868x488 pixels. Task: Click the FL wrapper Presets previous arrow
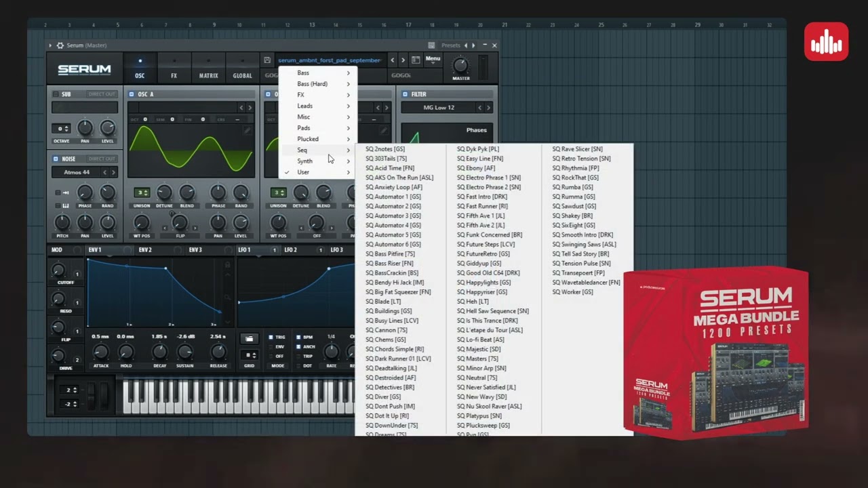pyautogui.click(x=465, y=45)
